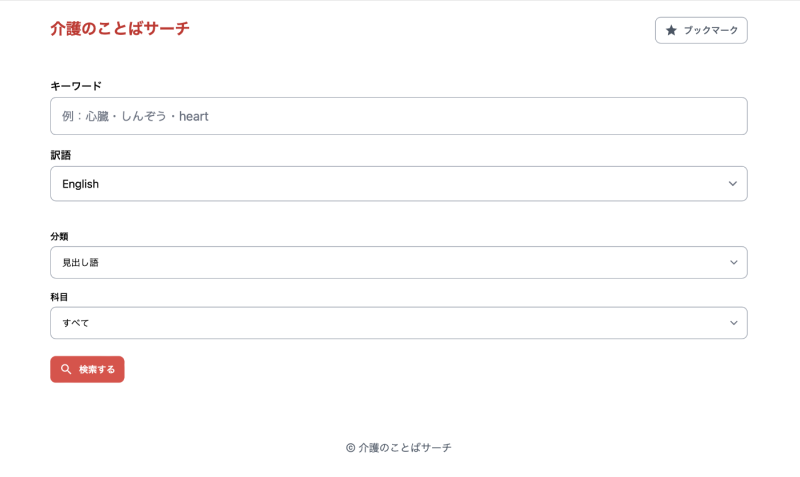
Task: Click the キーワード field label
Action: [76, 86]
